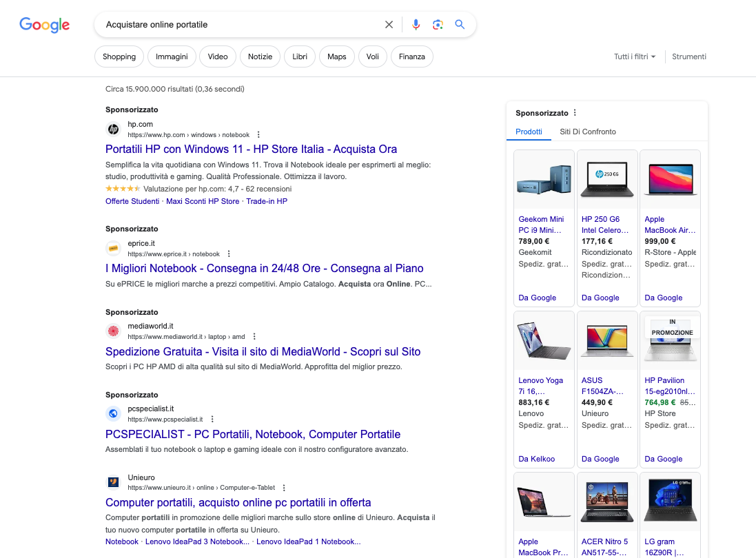Open Apple MacBook Pro product image
This screenshot has width=756, height=558.
point(544,502)
